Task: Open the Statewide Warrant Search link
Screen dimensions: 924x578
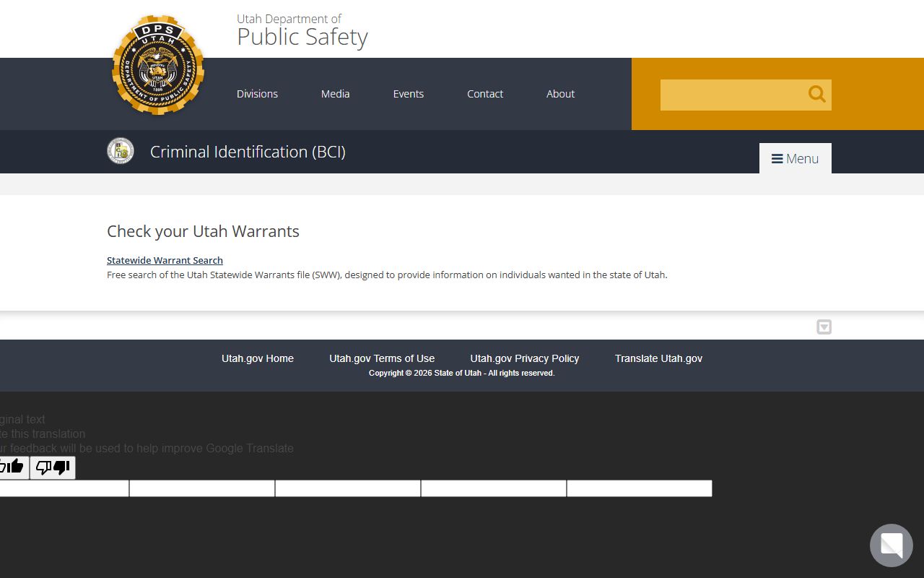Action: click(x=165, y=260)
